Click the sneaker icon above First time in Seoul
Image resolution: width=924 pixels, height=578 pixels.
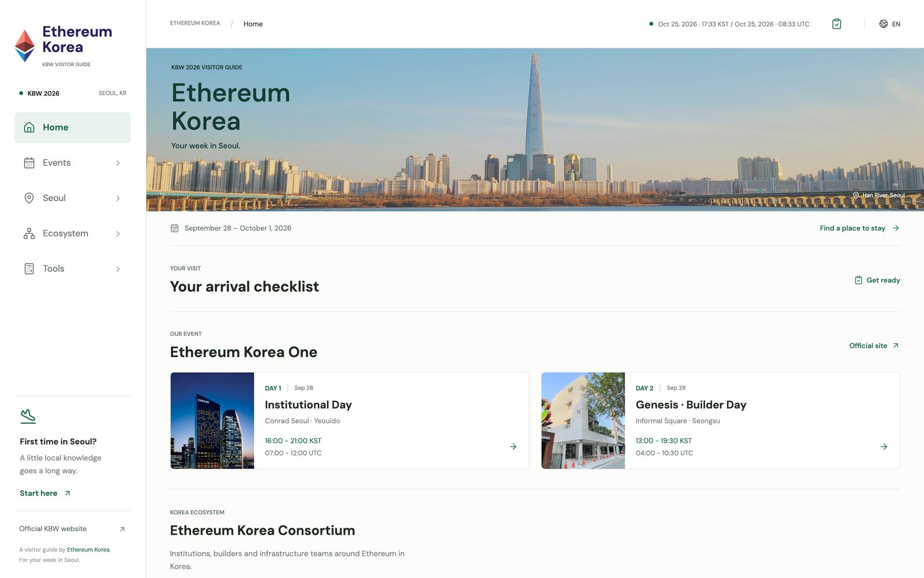click(28, 416)
